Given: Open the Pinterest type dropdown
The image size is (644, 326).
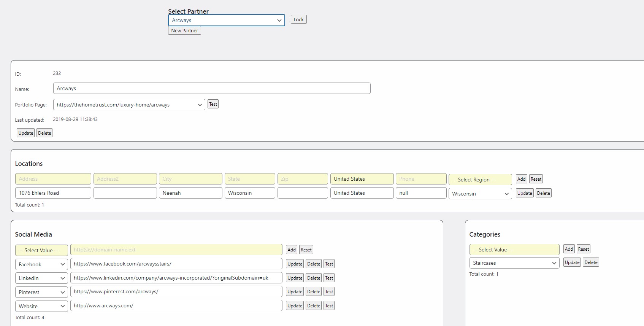Looking at the screenshot, I should (41, 292).
